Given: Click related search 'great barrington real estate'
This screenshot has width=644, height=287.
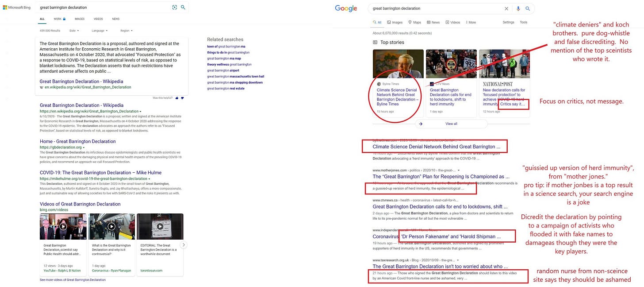Looking at the screenshot, I should click(x=226, y=89).
